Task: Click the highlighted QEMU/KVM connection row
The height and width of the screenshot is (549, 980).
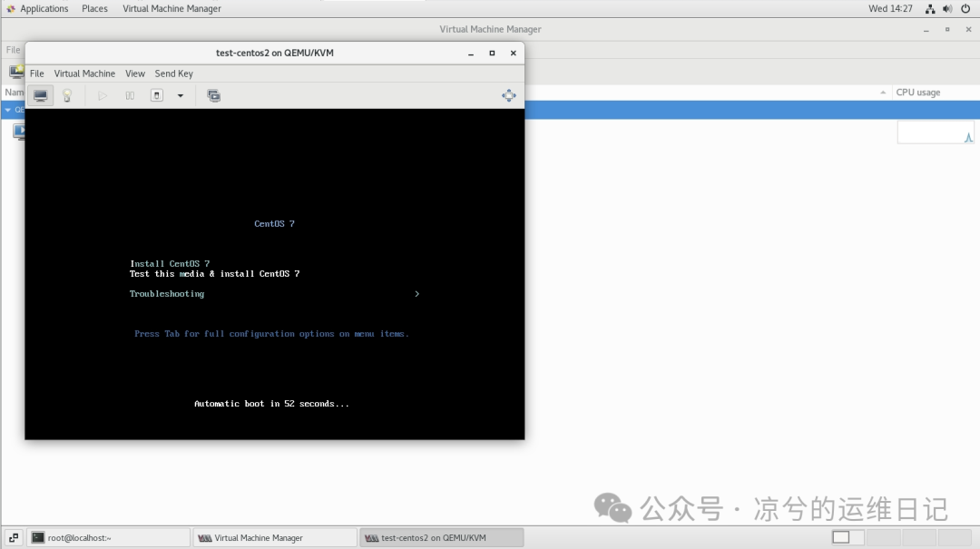Action: [752, 110]
